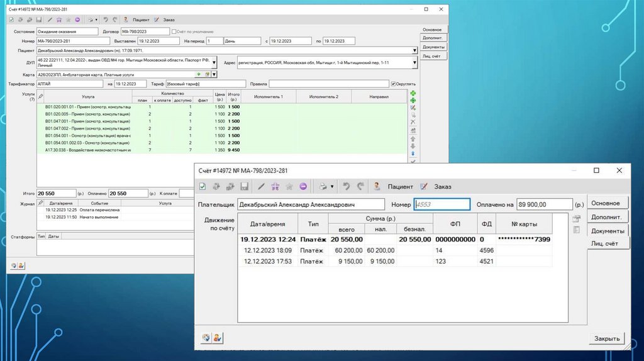Click the Заказ icon in the front window toolbar
This screenshot has width=644, height=361.
tap(424, 187)
